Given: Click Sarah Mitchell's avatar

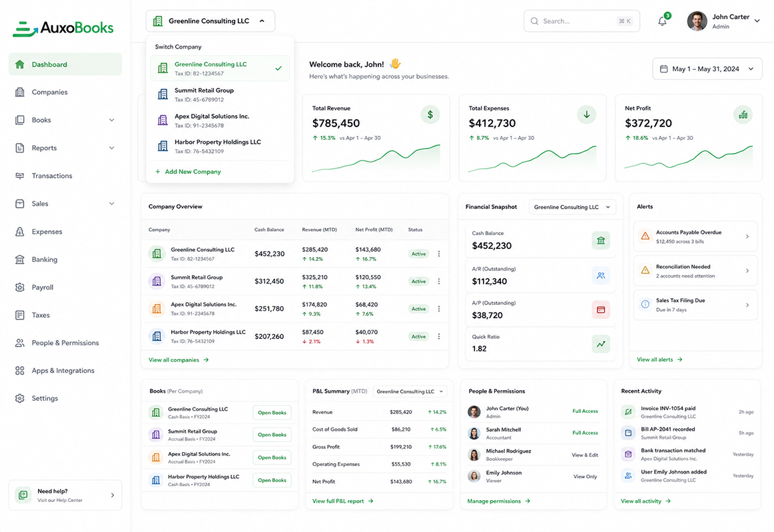Looking at the screenshot, I should click(474, 433).
